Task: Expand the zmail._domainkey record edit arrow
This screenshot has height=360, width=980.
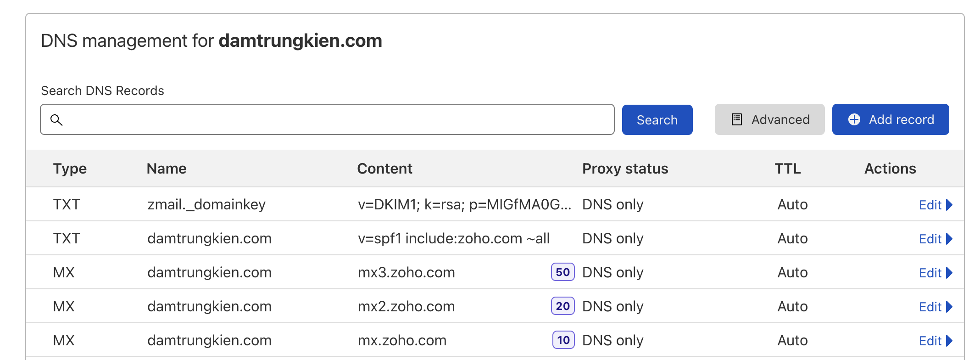Action: click(949, 205)
